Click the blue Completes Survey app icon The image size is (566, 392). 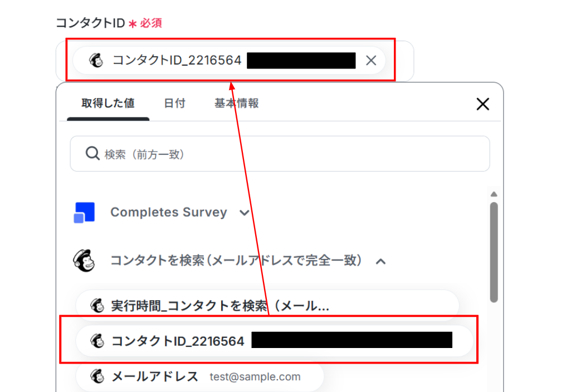tap(84, 213)
